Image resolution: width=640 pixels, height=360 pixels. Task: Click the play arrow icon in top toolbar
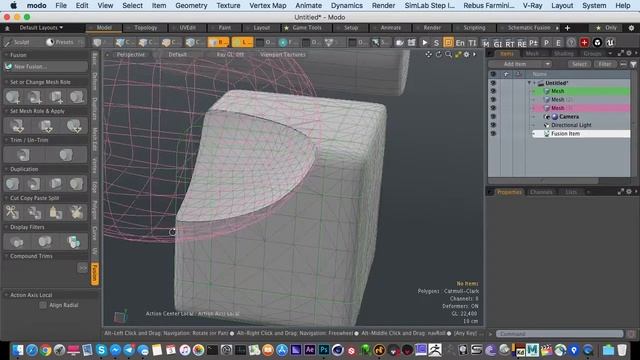(424, 42)
